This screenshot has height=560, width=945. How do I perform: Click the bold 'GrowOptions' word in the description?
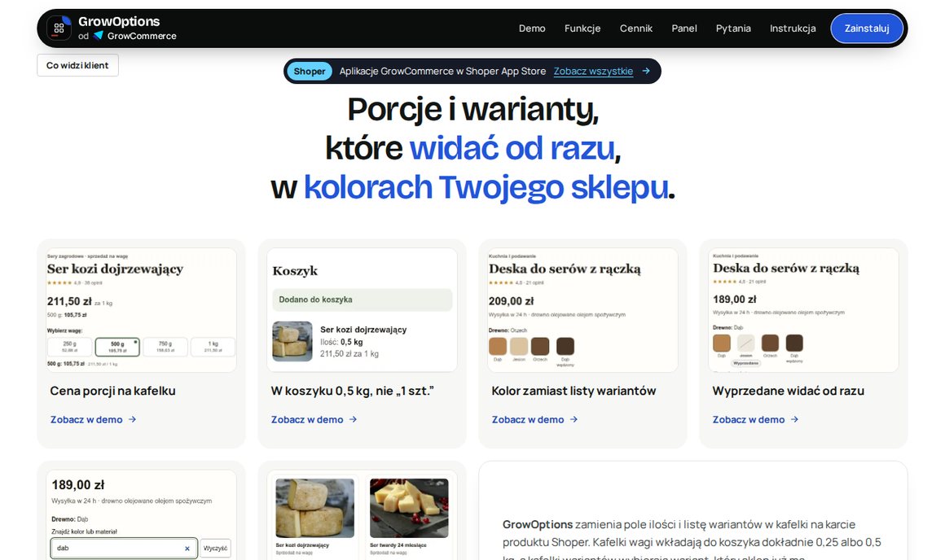(x=538, y=524)
